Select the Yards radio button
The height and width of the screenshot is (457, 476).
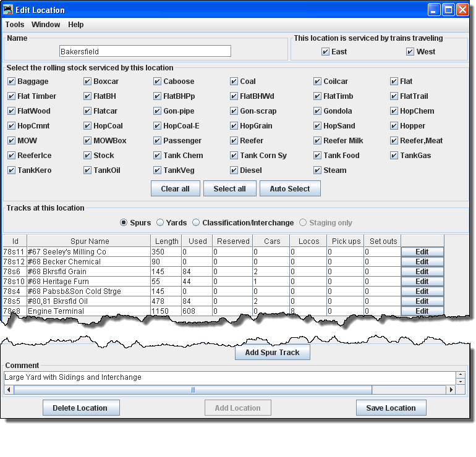tap(160, 222)
